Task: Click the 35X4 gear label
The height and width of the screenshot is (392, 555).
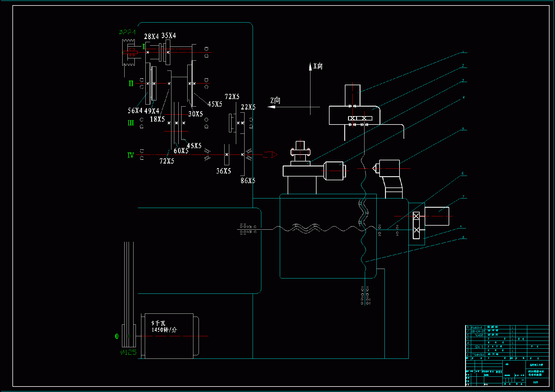Action: [x=169, y=36]
